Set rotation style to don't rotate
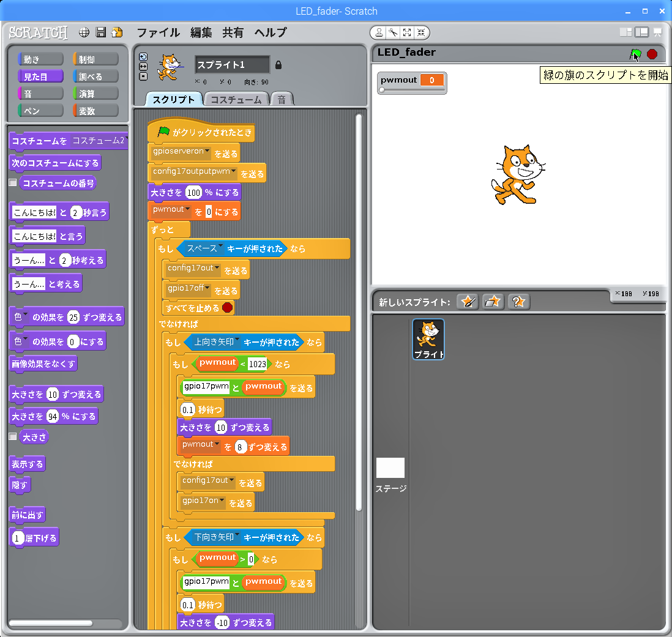 (x=143, y=76)
